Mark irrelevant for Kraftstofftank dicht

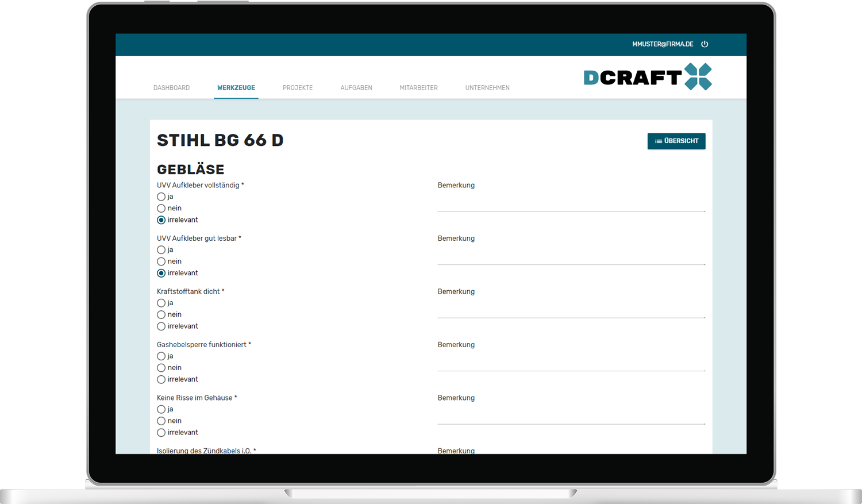(161, 326)
